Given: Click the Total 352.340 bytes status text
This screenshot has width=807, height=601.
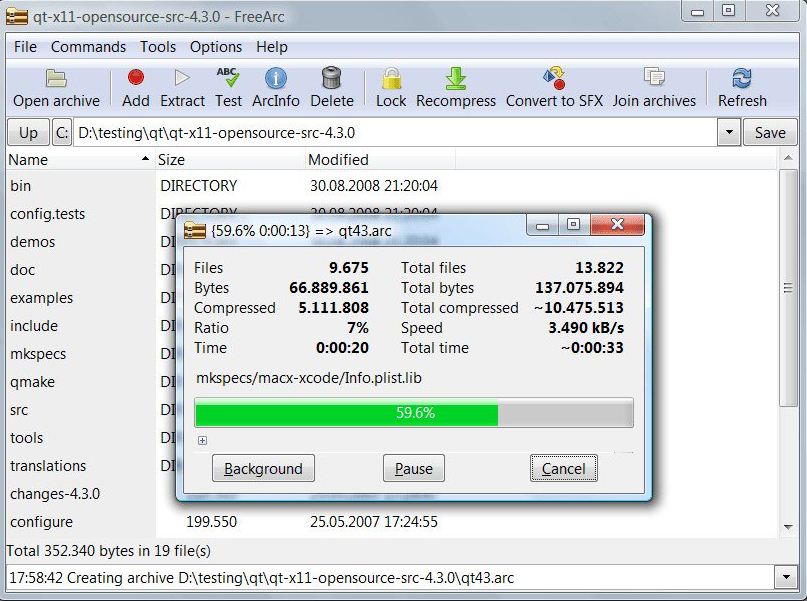Looking at the screenshot, I should tap(109, 551).
